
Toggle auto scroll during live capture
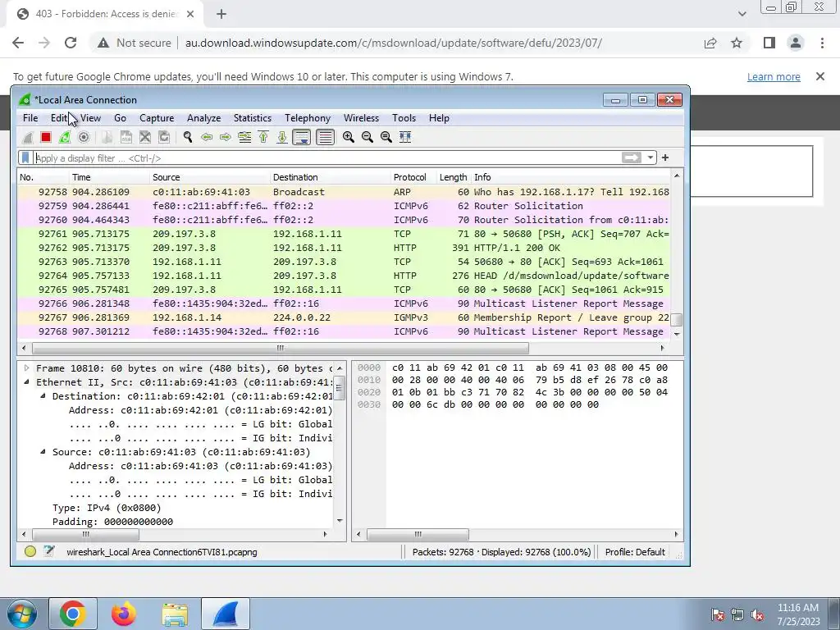coord(301,137)
